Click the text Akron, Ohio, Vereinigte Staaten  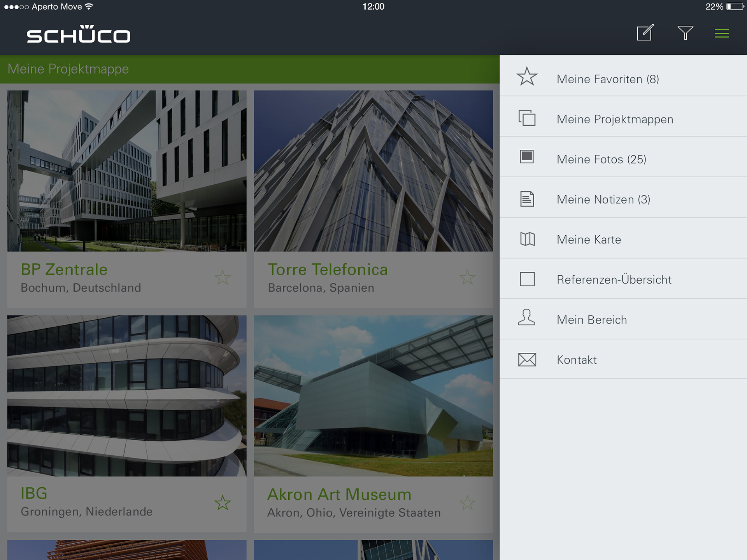click(x=354, y=513)
